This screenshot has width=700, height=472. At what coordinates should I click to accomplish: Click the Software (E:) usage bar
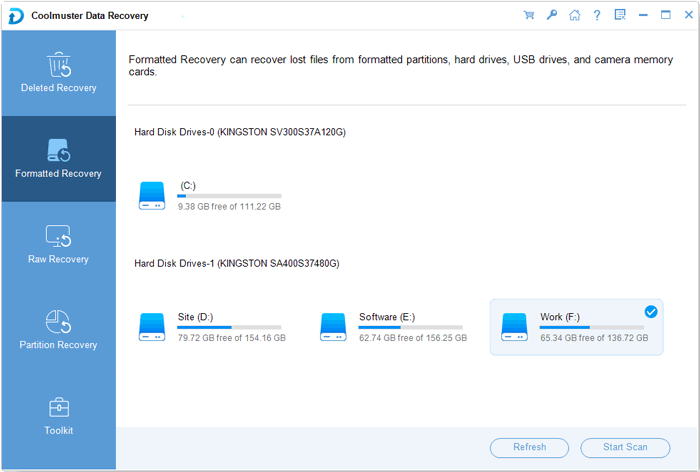pos(411,327)
